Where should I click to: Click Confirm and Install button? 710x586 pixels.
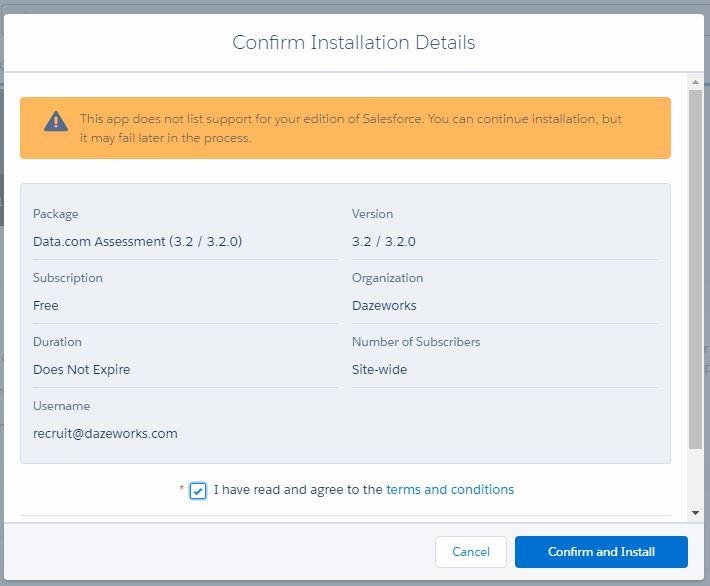pos(601,552)
